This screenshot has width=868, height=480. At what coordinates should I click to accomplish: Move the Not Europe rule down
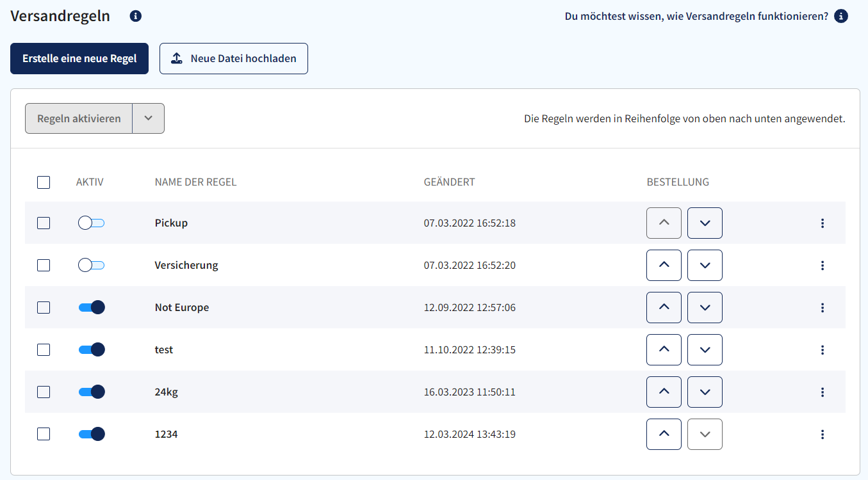point(705,307)
